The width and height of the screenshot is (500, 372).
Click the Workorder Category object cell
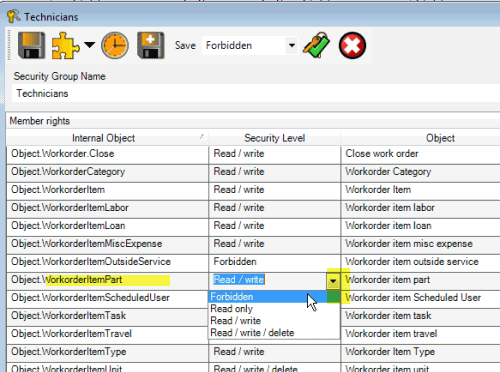click(x=421, y=172)
